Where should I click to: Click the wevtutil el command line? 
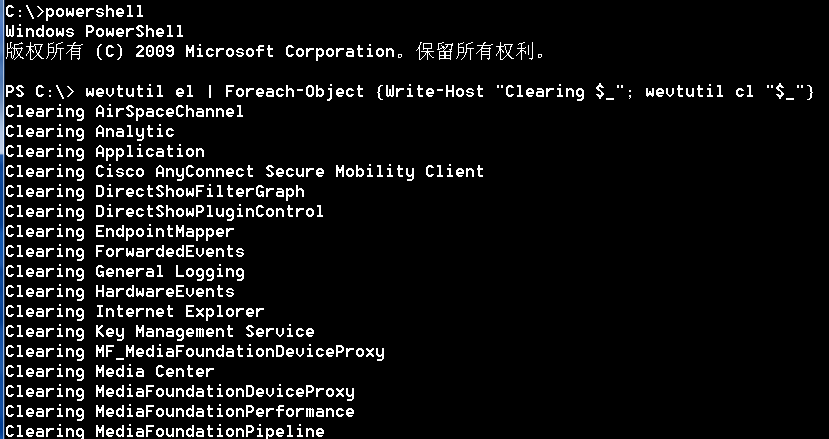tap(409, 92)
